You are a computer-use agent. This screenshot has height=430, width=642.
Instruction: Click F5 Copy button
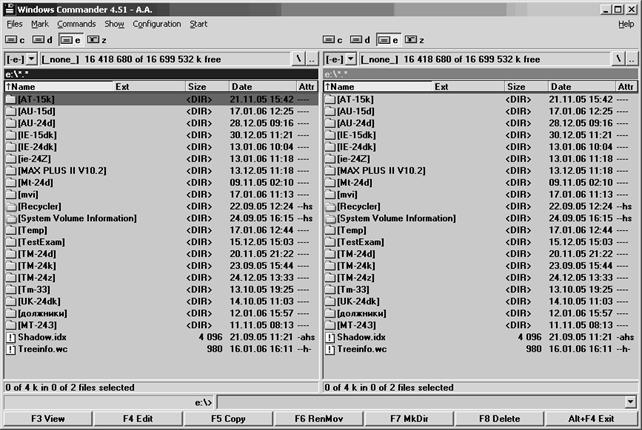click(228, 419)
